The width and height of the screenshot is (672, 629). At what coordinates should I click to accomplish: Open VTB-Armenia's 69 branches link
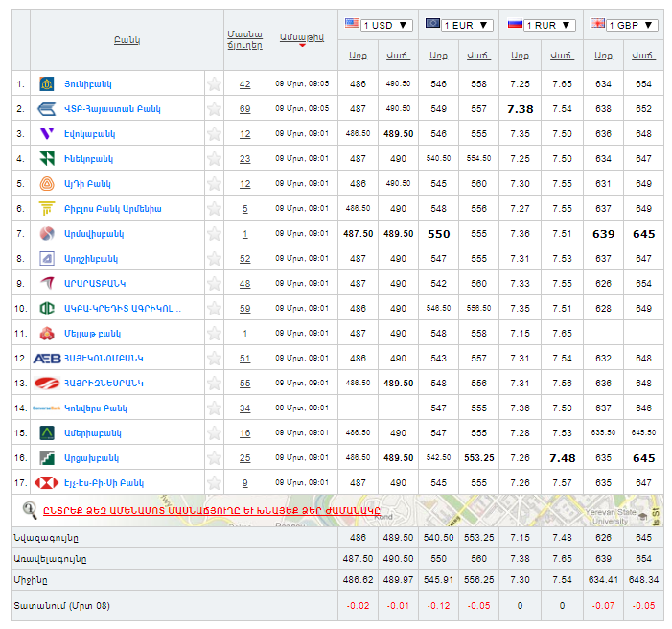[244, 109]
